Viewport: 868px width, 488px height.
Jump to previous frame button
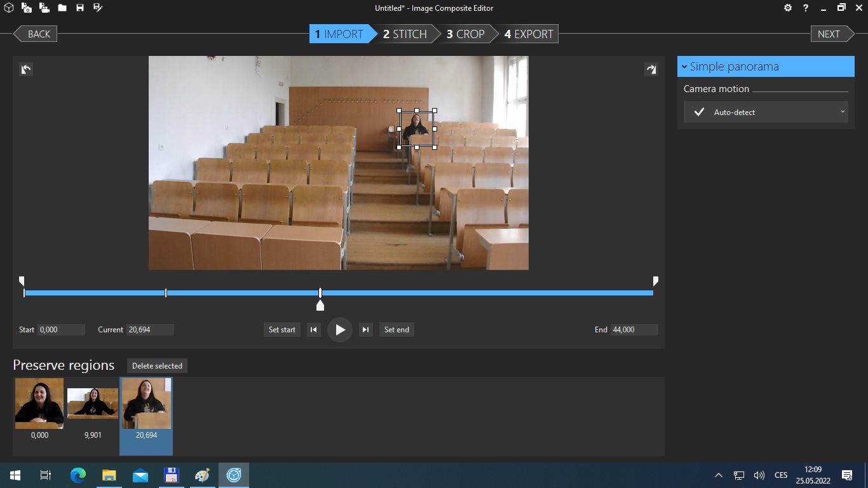[314, 329]
